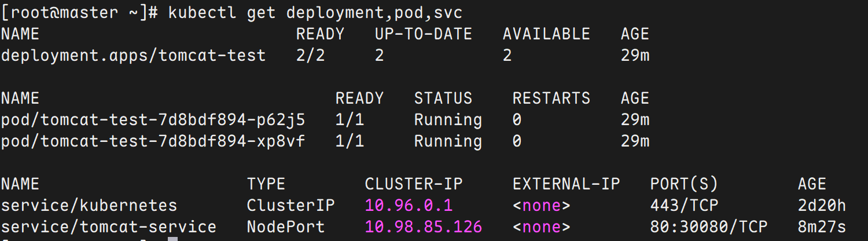Click the 443/TCP port value
Screen dimensions: 868x241
pos(684,206)
